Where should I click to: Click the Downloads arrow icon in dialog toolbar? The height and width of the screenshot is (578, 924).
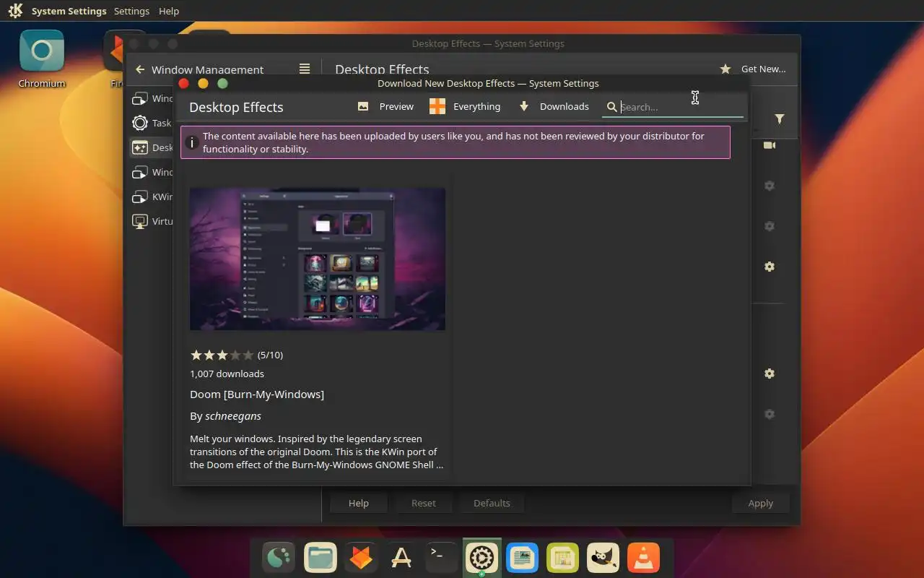tap(524, 106)
